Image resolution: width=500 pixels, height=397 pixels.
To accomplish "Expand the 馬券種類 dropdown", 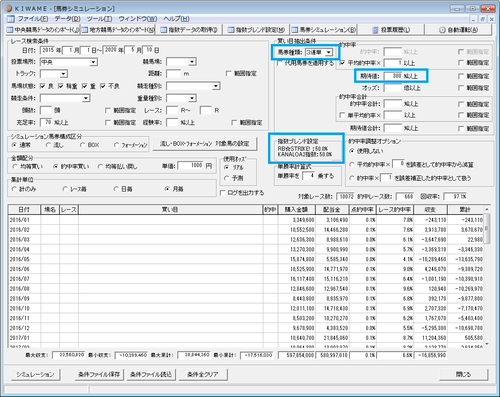I will coord(329,52).
